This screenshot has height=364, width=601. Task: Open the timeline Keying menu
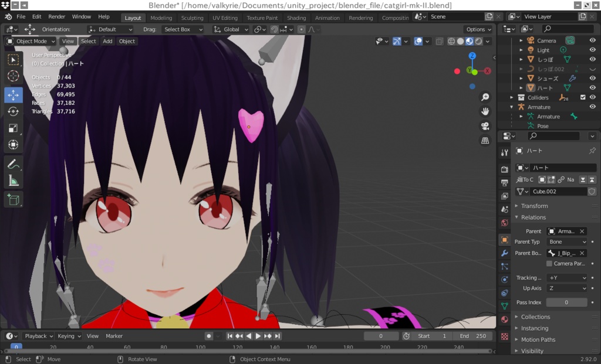69,336
